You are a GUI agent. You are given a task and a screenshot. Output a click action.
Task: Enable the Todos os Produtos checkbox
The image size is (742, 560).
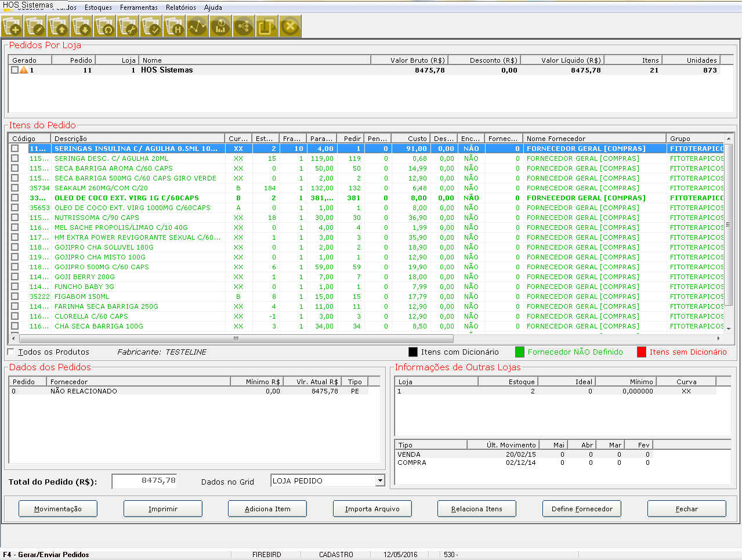10,352
